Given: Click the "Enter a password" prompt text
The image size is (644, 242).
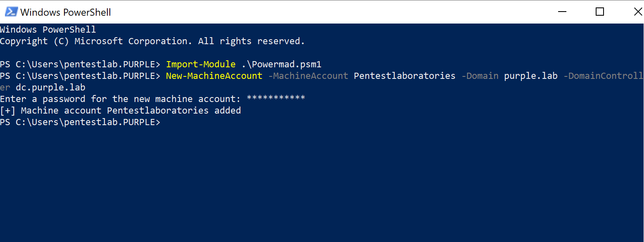Looking at the screenshot, I should (120, 99).
